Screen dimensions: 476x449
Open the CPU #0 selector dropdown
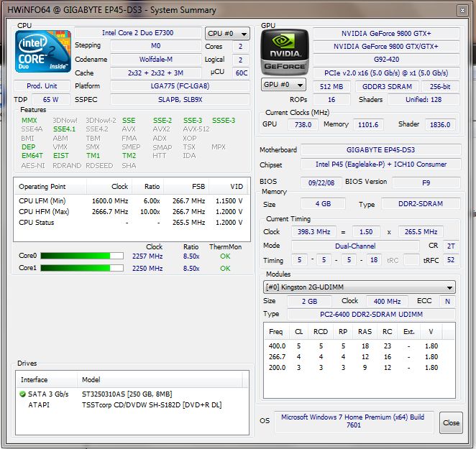click(227, 33)
